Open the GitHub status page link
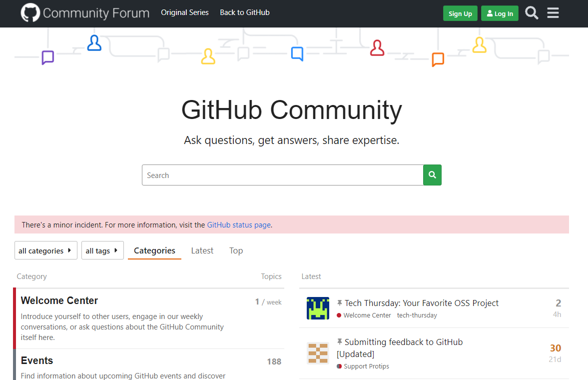The image size is (588, 380). click(x=239, y=225)
